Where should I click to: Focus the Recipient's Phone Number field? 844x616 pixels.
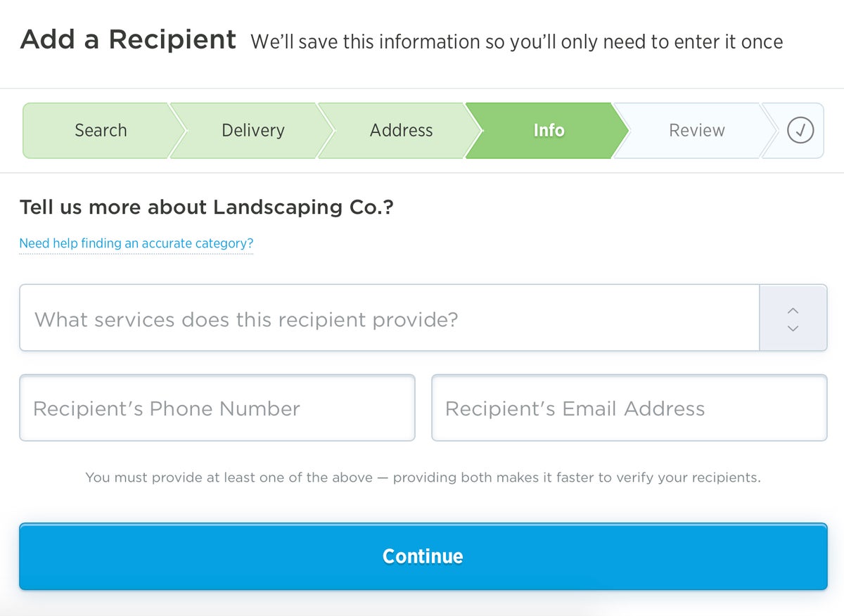click(x=217, y=408)
